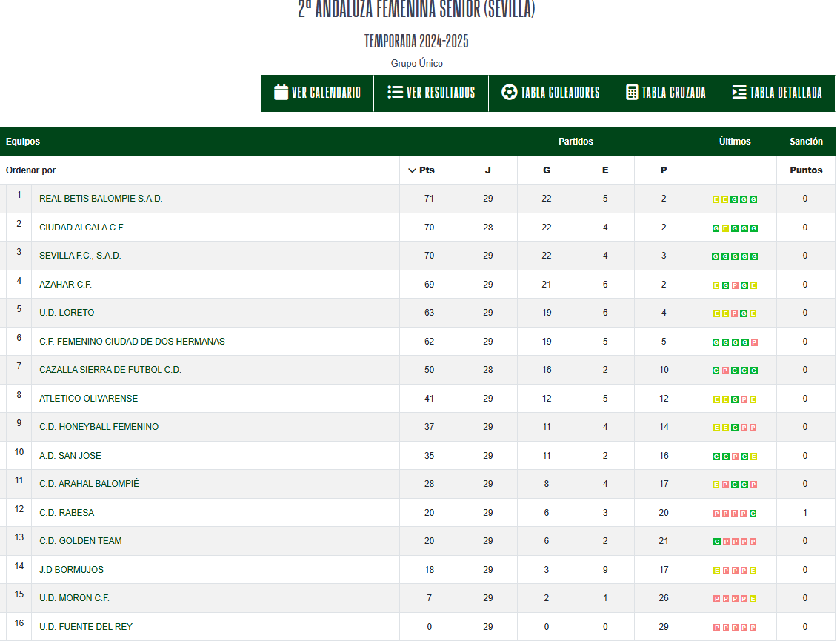
Task: Open team ATLETICO OLIVARENSE
Action: tap(88, 399)
